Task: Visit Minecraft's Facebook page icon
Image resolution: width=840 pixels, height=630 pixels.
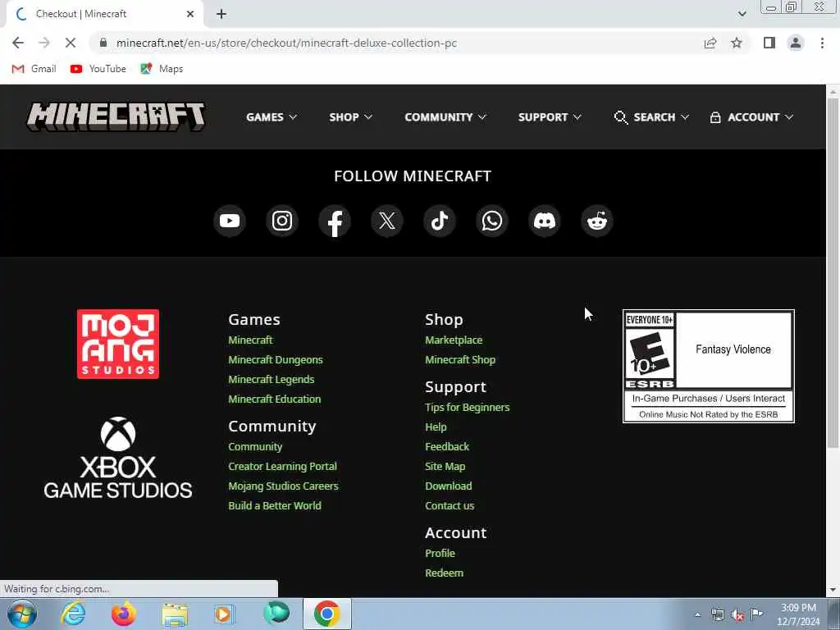Action: click(x=335, y=221)
